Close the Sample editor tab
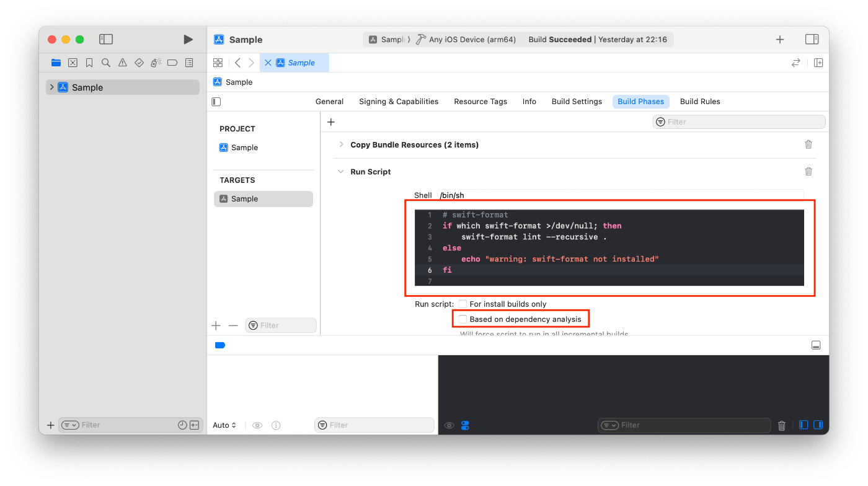Screen dimensions: 868x486 point(268,63)
